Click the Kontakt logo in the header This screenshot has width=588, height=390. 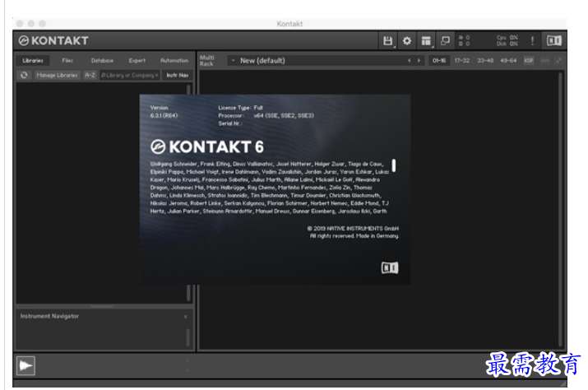tap(53, 40)
